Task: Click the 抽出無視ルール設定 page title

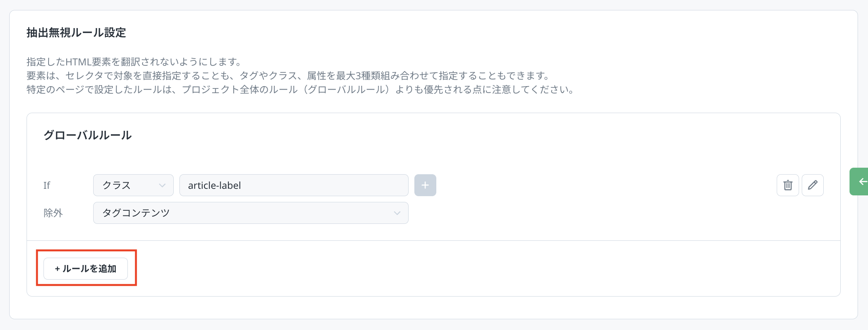Action: [76, 33]
